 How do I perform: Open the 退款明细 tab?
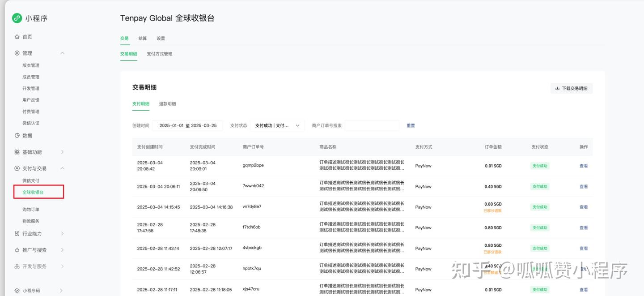pos(167,103)
